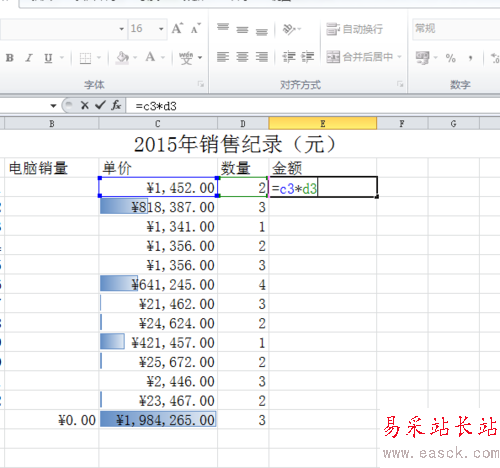Cancel the formula entry with X

[85, 106]
